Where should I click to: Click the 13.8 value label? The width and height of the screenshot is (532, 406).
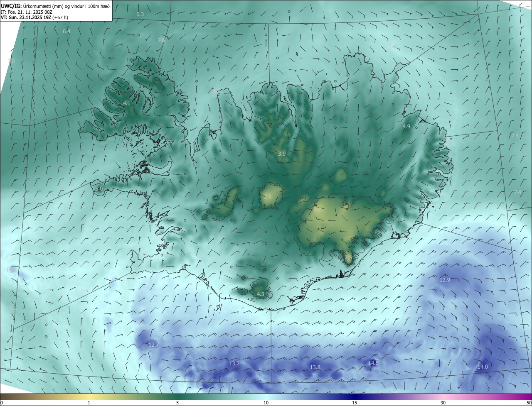pyautogui.click(x=315, y=367)
